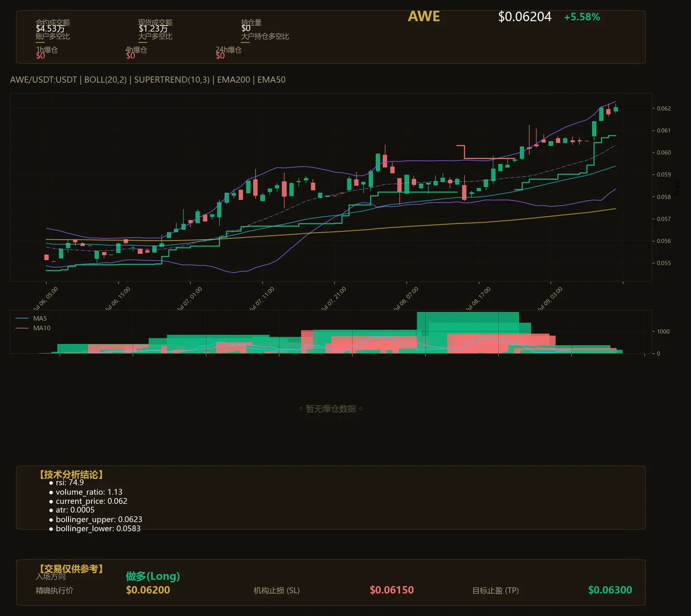This screenshot has height=616, width=691.
Task: Click the $0.06300 take profit value
Action: [610, 590]
